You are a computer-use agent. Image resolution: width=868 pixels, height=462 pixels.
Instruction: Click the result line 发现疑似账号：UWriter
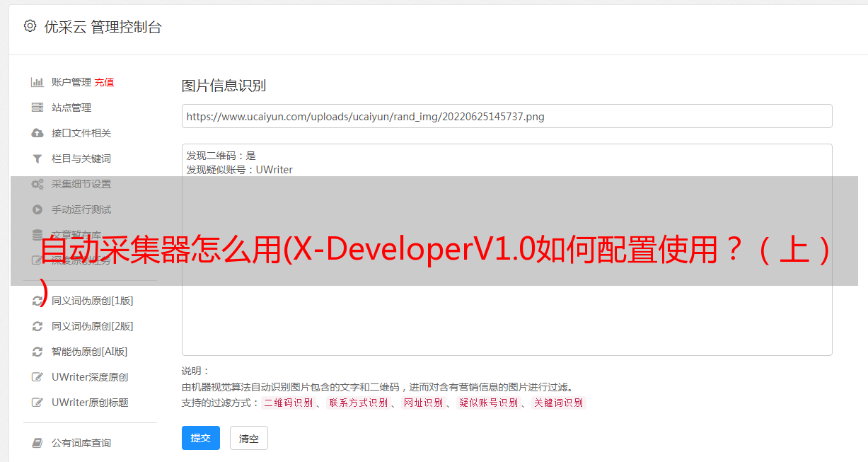(x=240, y=170)
